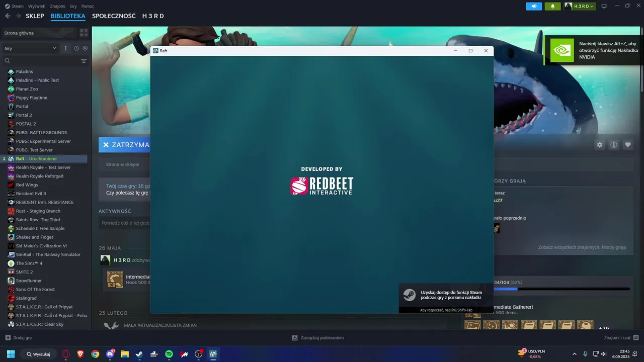Open Spotify from taskbar

(x=169, y=354)
